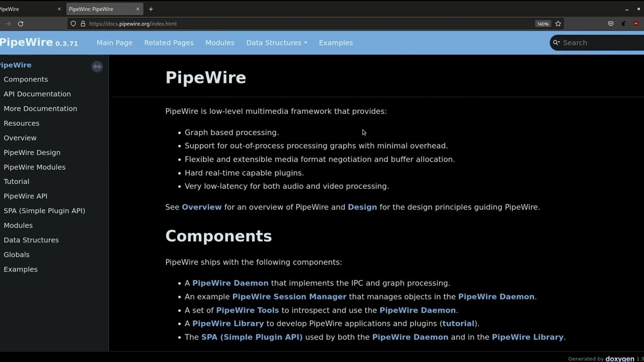Open the Related Pages menu item

(169, 43)
